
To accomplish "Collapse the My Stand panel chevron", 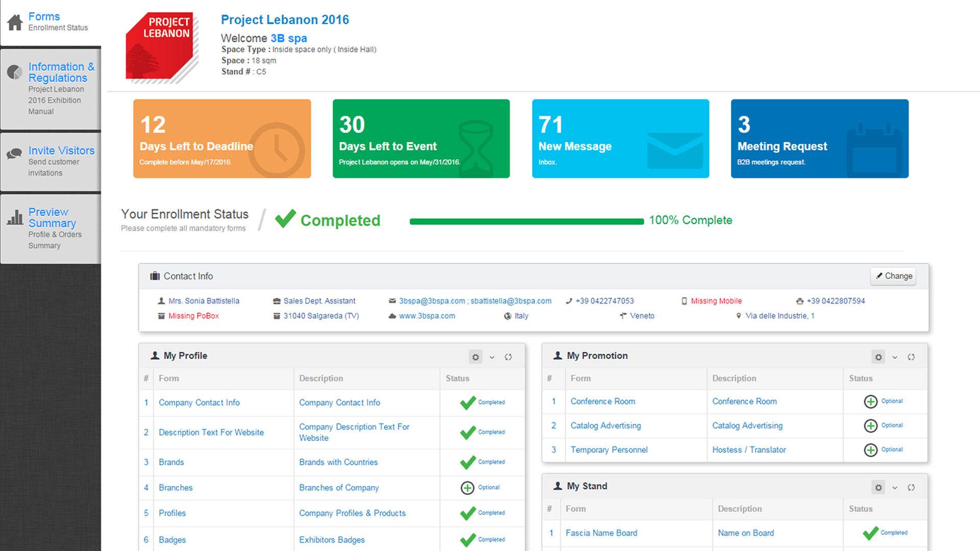I will click(895, 488).
